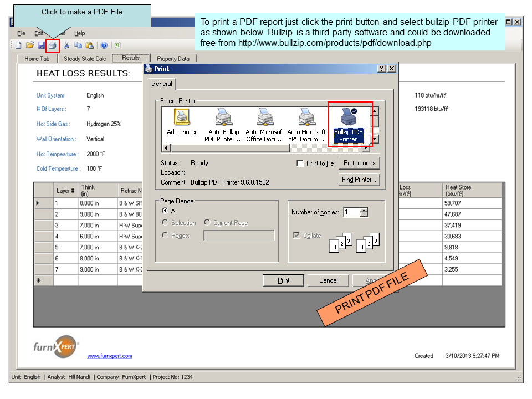Click the Cancel button
Image resolution: width=532 pixels, height=399 pixels.
(x=328, y=280)
